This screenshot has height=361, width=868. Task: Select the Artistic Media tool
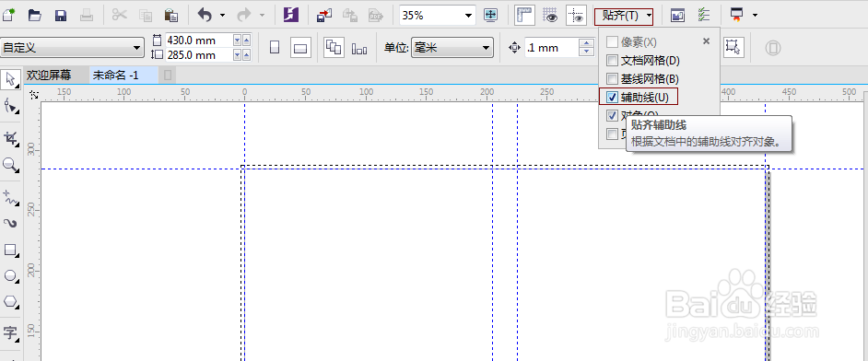click(x=10, y=224)
